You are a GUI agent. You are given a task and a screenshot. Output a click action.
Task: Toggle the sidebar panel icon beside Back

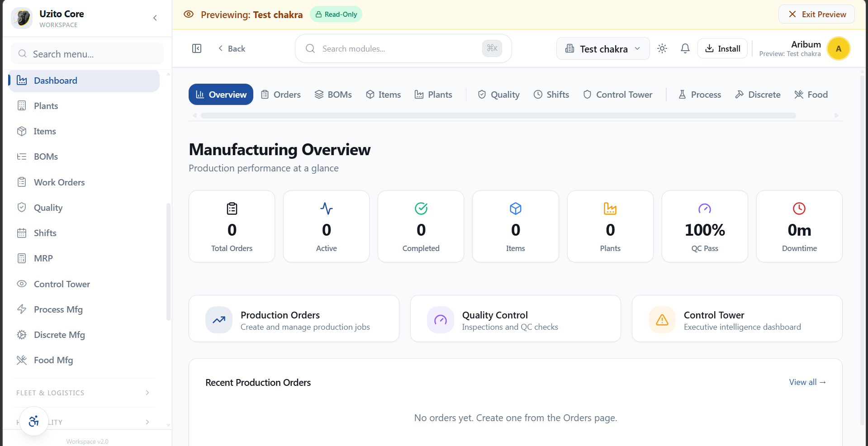197,48
